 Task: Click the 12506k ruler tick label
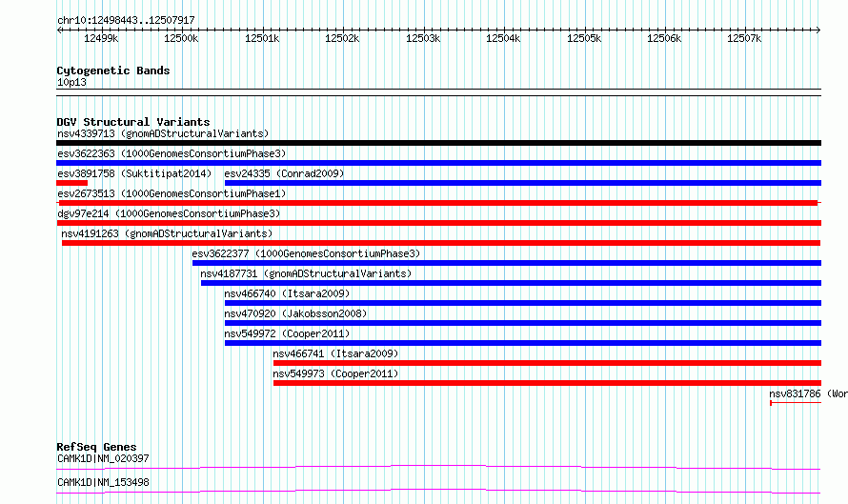pyautogui.click(x=664, y=38)
